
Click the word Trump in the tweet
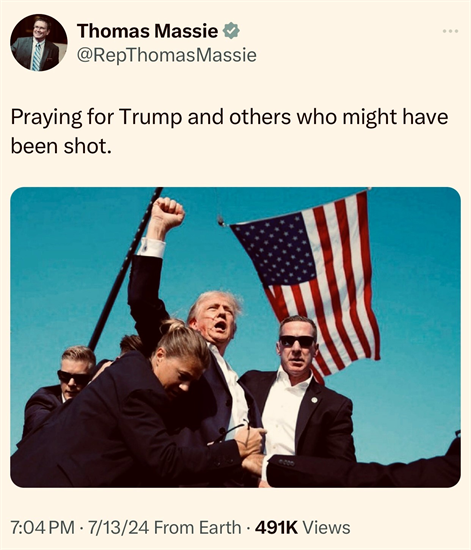[x=150, y=117]
